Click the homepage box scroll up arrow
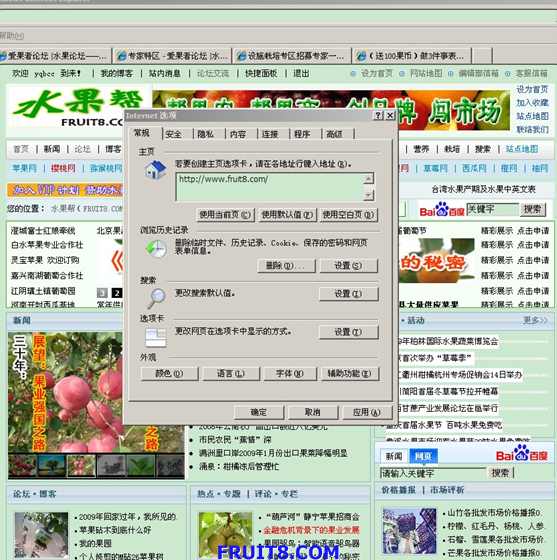This screenshot has height=560, width=557. [x=368, y=178]
